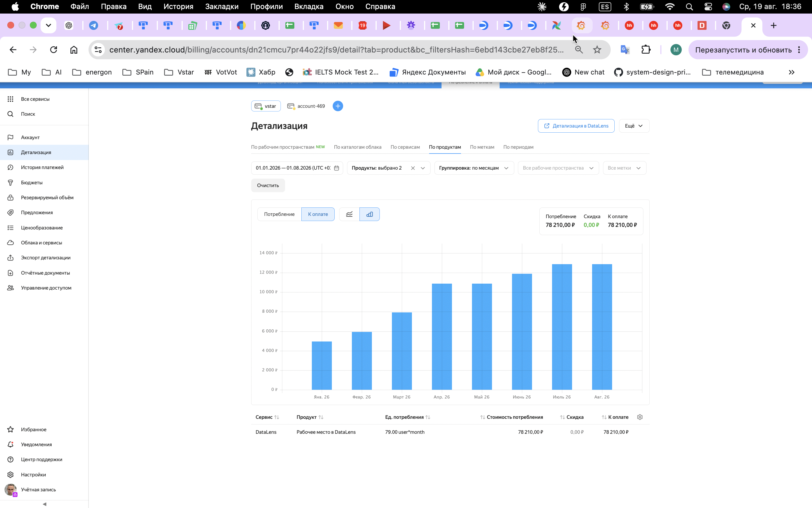Click the Июль 26 bar in chart
Image resolution: width=812 pixels, height=508 pixels.
tap(562, 327)
